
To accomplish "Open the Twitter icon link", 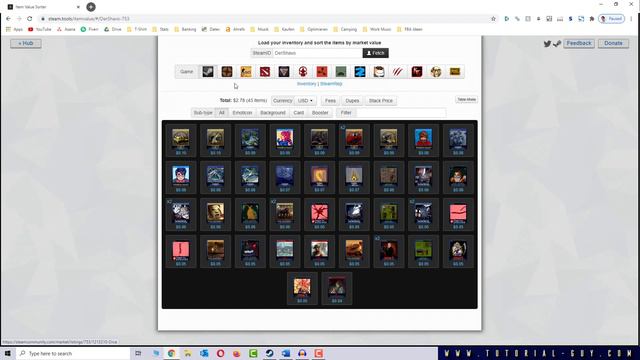I will [547, 44].
